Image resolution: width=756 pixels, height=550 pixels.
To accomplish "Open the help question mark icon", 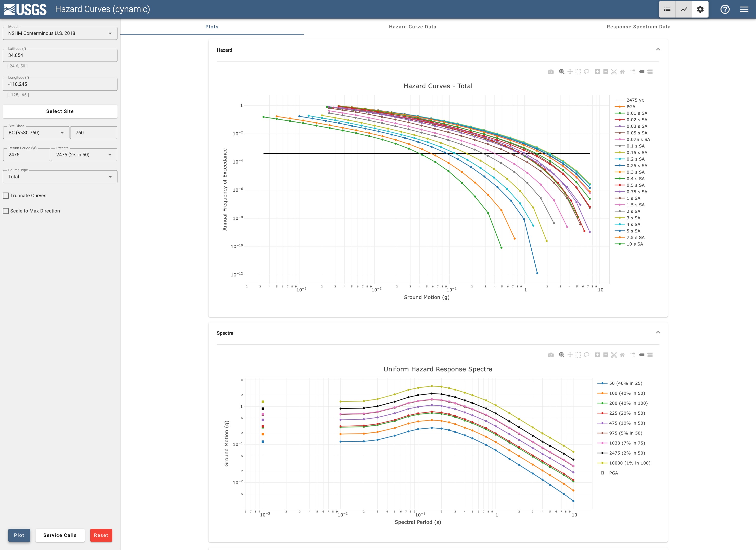I will point(725,9).
